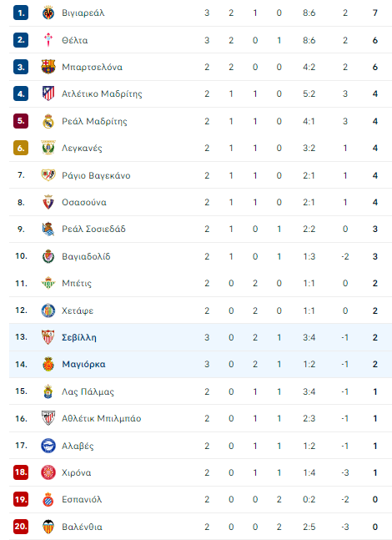Click the Λας Πάλμας team name
This screenshot has height=540, width=392.
[x=88, y=391]
